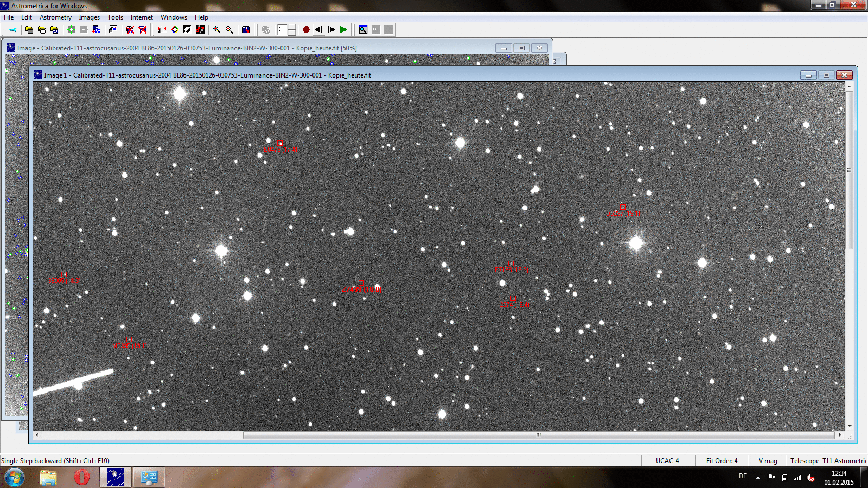Viewport: 868px width, 488px height.
Task: Open program settings via the wrench icon
Action: coord(13,30)
